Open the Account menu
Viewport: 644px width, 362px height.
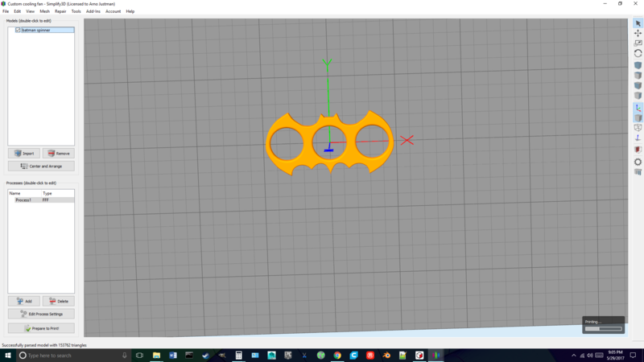coord(113,11)
